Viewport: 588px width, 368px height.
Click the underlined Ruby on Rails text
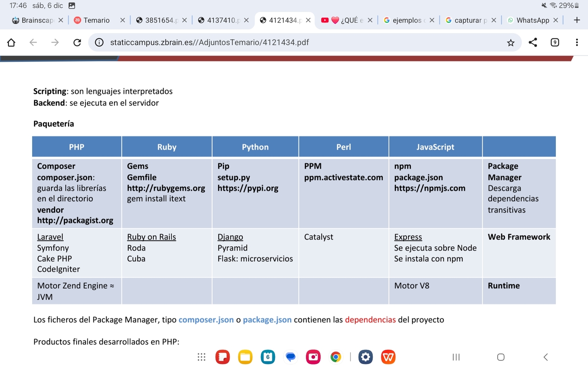(x=152, y=237)
